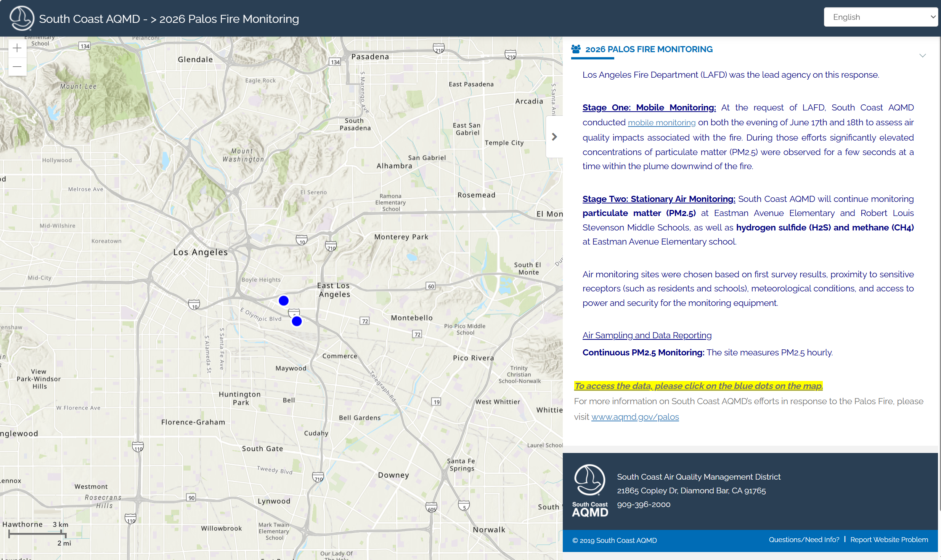The height and width of the screenshot is (560, 941).
Task: Click the Interstate 210 shield near Pasadena
Action: click(x=439, y=48)
